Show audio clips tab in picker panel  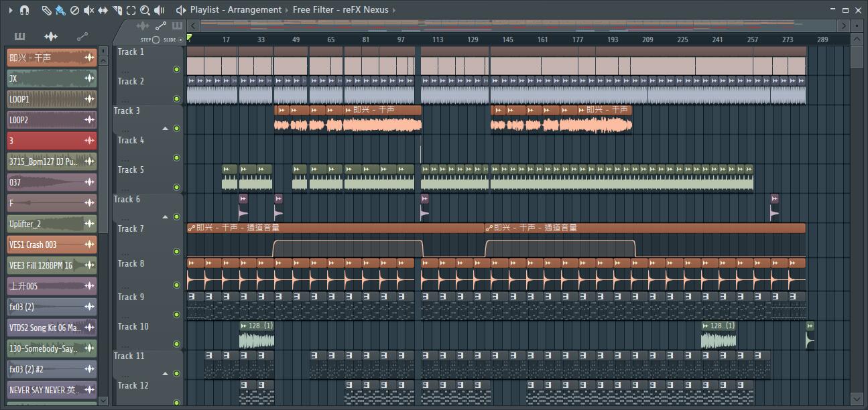(x=51, y=37)
